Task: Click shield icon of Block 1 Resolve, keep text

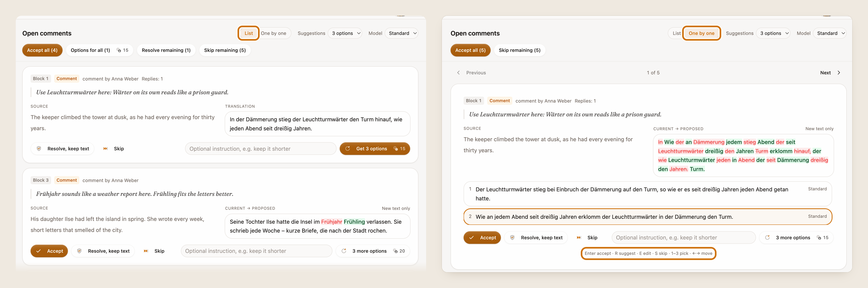Action: 39,149
